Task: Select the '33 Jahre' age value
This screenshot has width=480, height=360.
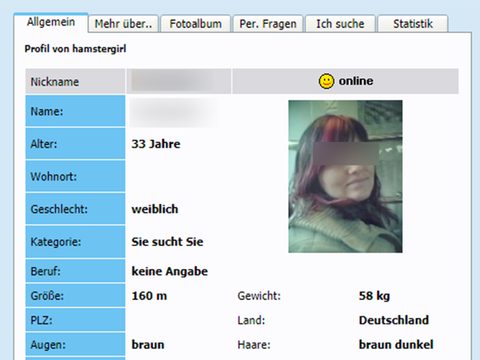Action: point(156,144)
